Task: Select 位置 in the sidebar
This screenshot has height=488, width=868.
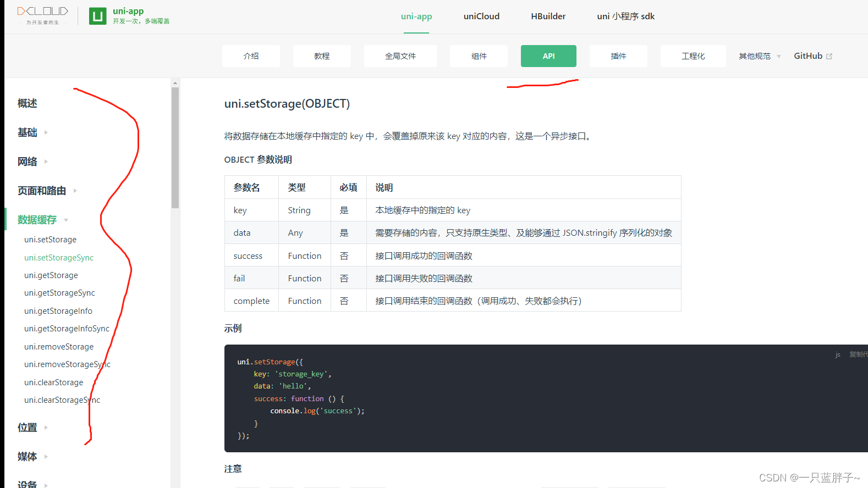Action: tap(28, 428)
